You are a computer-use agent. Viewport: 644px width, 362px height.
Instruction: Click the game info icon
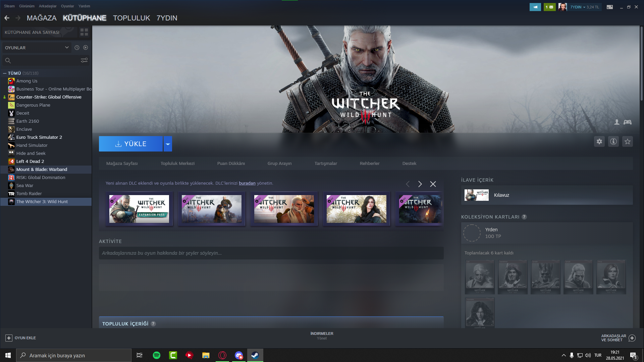tap(613, 141)
